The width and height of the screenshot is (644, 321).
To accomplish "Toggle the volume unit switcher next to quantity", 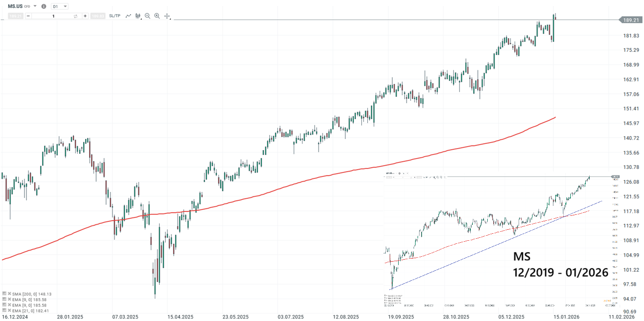I will [x=76, y=16].
